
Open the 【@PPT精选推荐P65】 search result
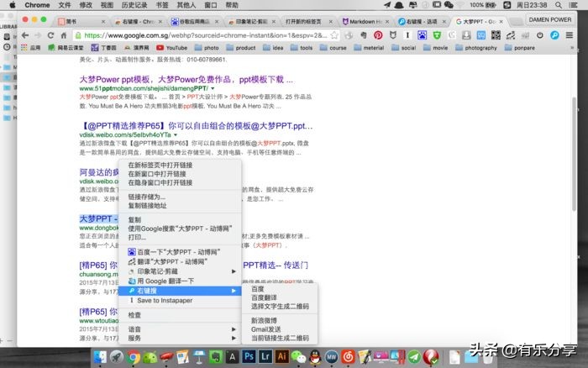(x=196, y=126)
